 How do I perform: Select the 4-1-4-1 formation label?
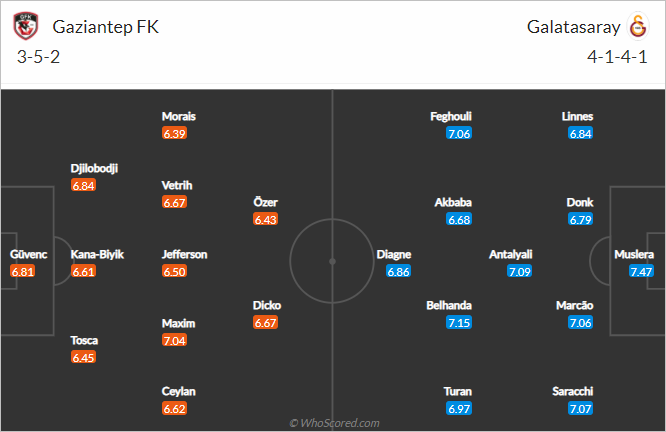pos(617,56)
